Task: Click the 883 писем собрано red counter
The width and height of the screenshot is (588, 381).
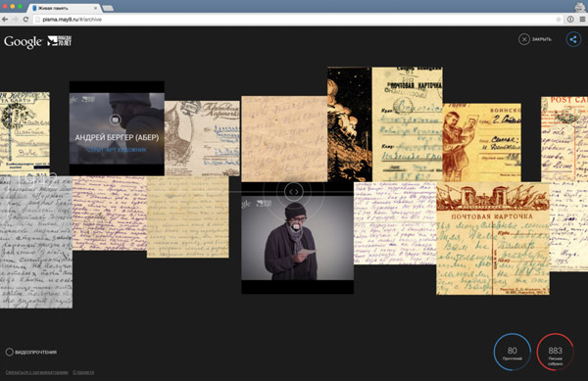Action: click(x=555, y=353)
